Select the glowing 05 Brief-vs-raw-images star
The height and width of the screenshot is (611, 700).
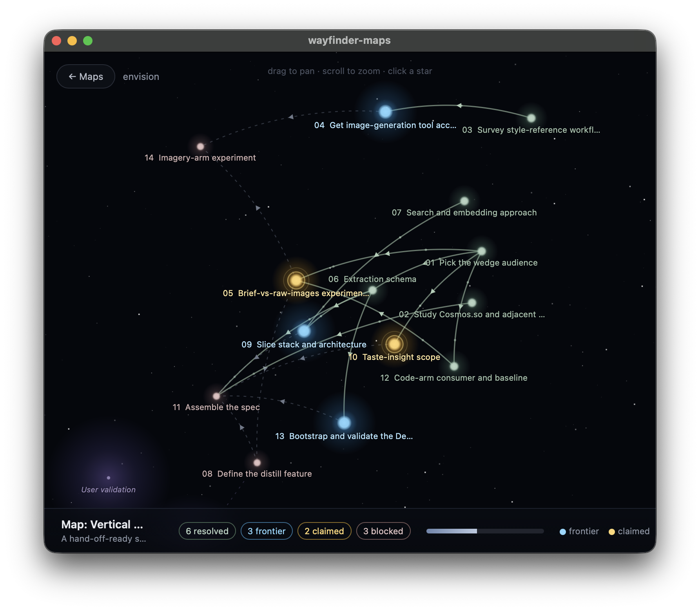296,280
